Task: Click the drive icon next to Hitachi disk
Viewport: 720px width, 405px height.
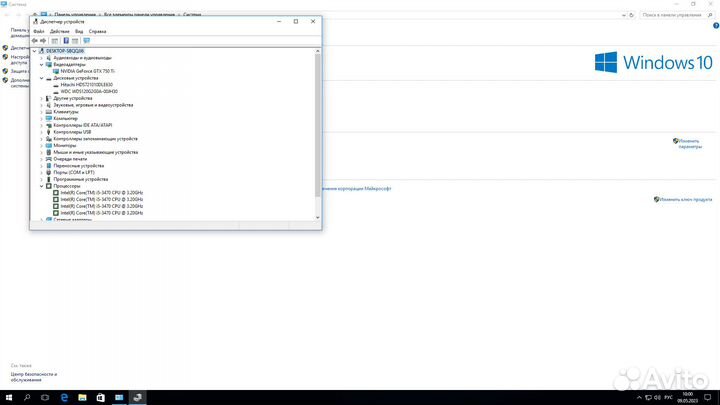Action: pyautogui.click(x=56, y=85)
